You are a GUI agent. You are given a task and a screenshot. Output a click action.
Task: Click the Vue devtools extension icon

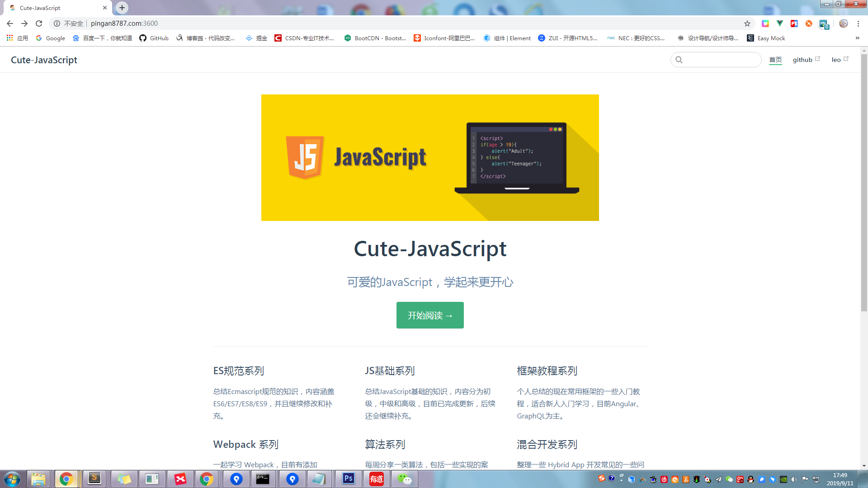pos(780,23)
